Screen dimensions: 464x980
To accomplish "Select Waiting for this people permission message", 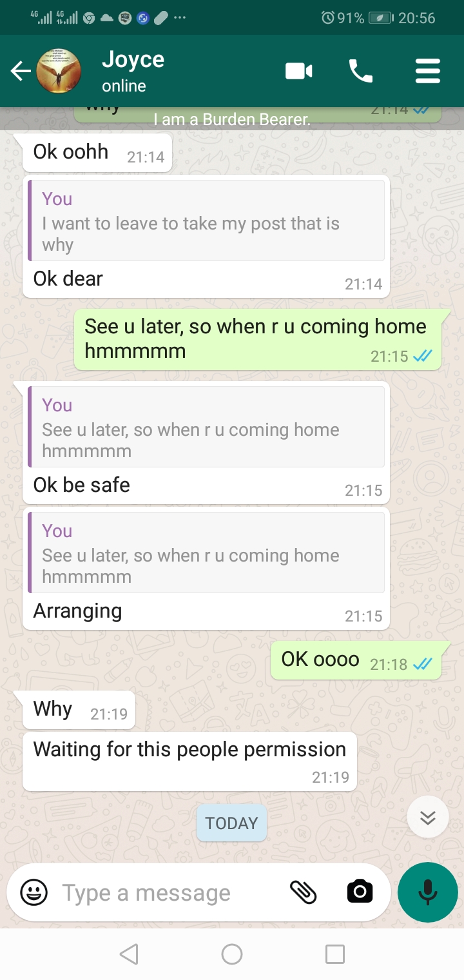I will pos(189,761).
